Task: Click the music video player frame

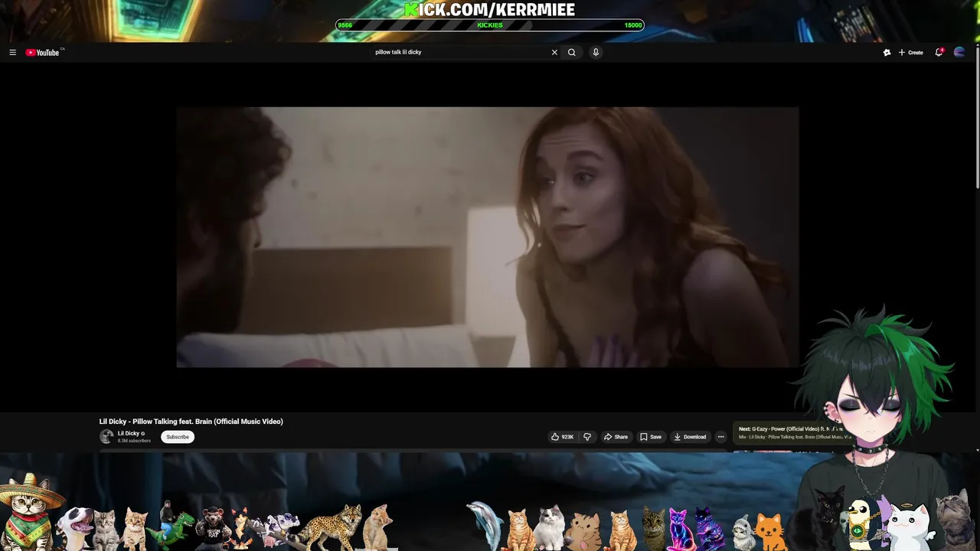Action: 488,237
